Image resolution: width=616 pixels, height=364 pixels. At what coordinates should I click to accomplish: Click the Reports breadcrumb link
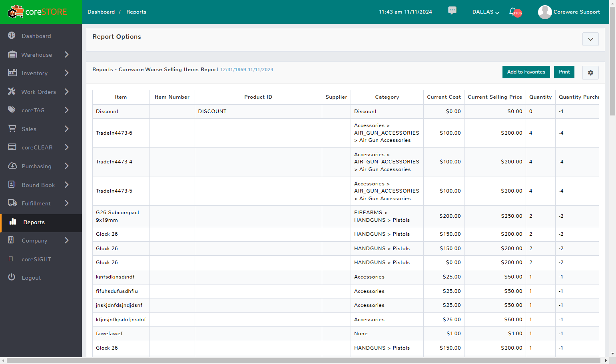(136, 12)
